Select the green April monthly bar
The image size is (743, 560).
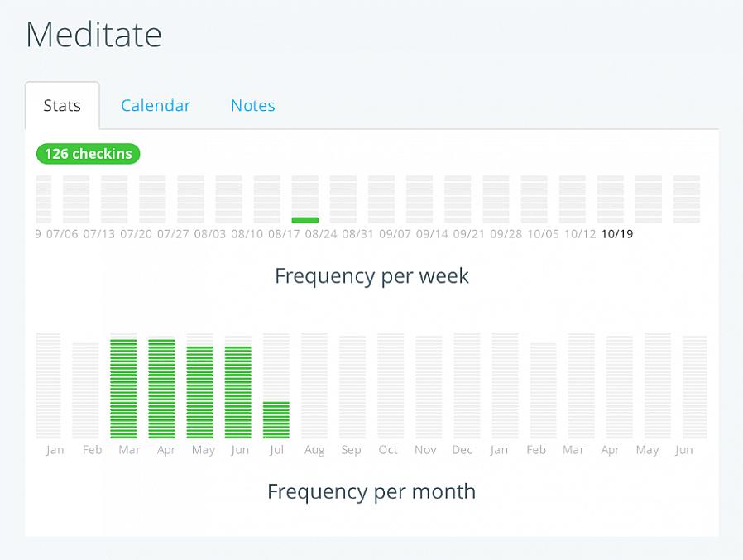point(161,389)
